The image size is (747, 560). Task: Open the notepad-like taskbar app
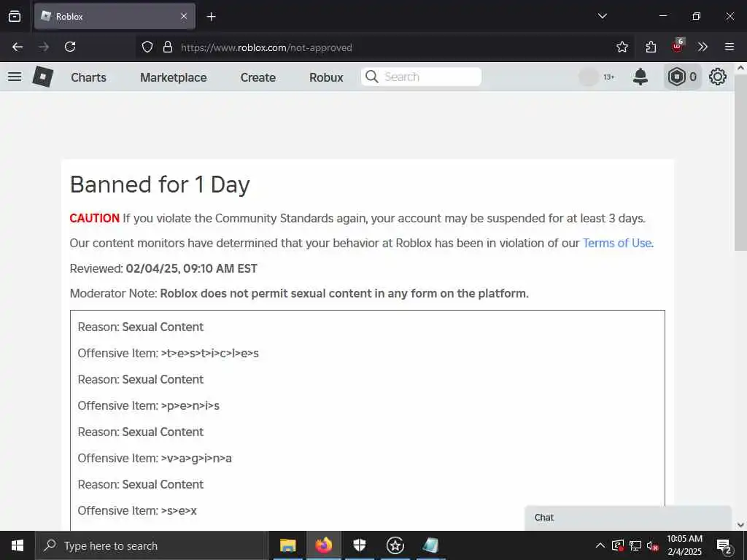click(430, 545)
